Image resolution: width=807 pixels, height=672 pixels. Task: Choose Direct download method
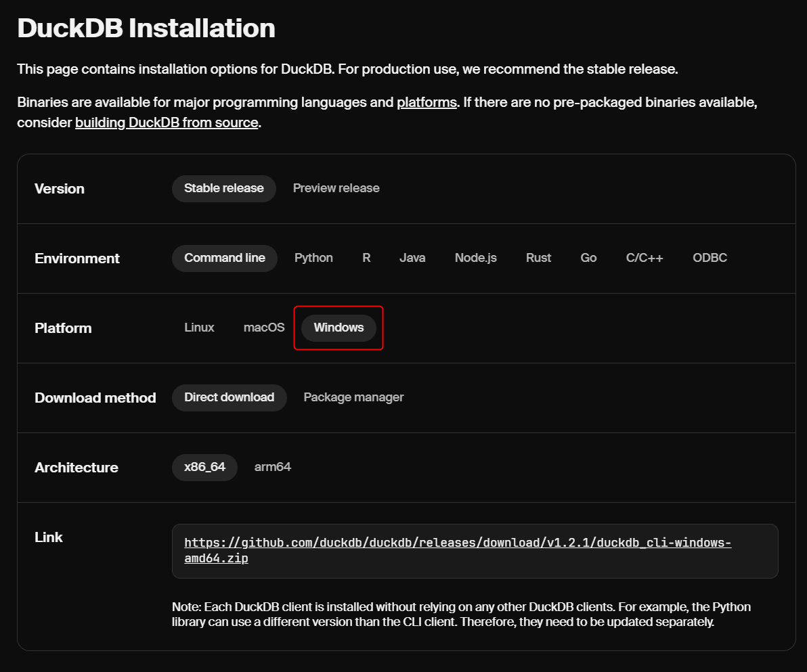click(229, 397)
